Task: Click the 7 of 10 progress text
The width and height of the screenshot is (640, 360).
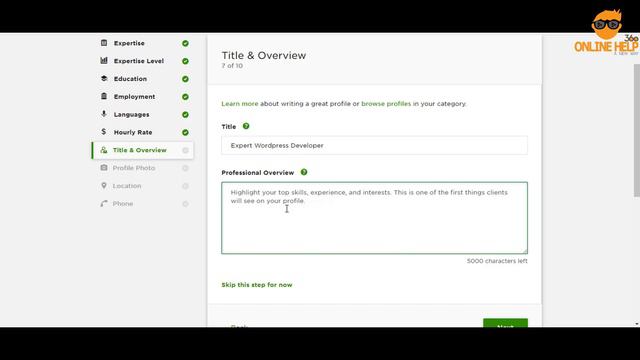Action: click(232, 66)
